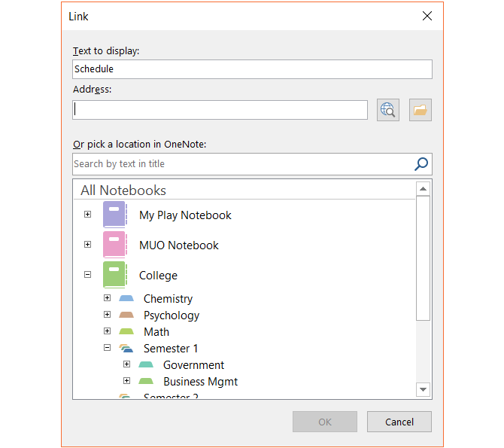The height and width of the screenshot is (448, 504).
Task: Click the All Notebooks heading
Action: coord(123,190)
